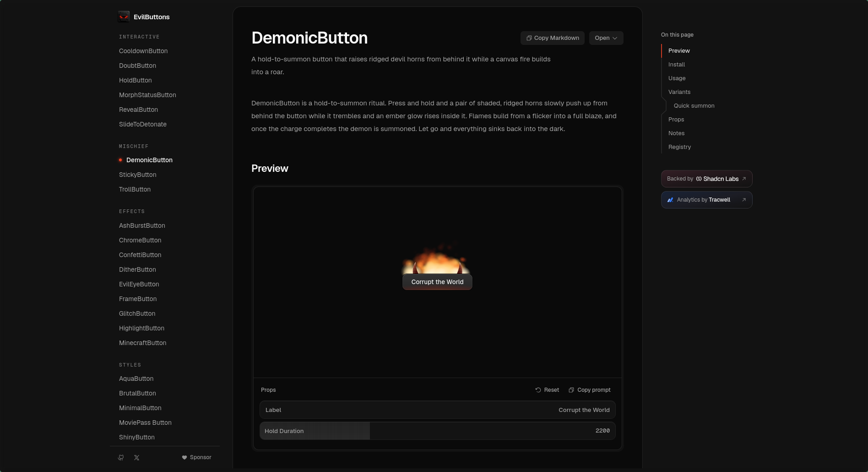
Task: Open the X (Twitter) icon link
Action: [x=136, y=457]
